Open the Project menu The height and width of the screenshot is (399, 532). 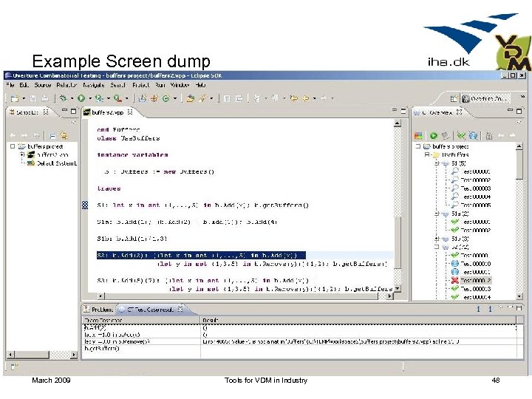click(x=141, y=85)
